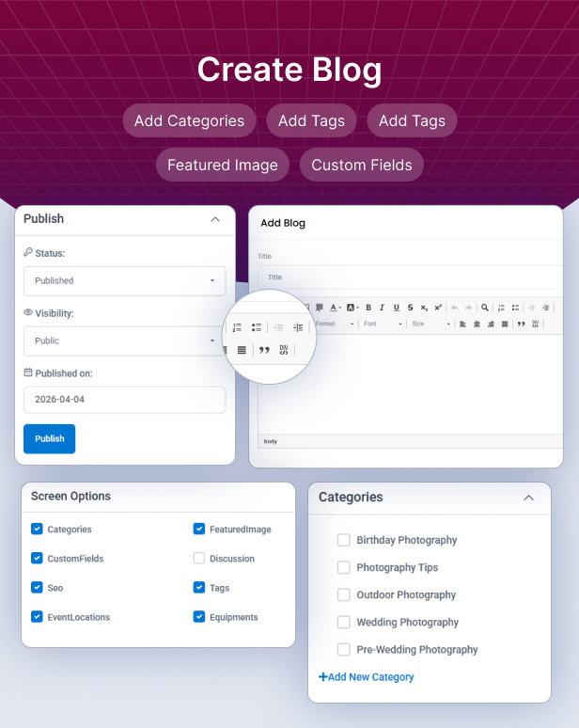
Task: Select the Featured Image pill
Action: pyautogui.click(x=223, y=165)
